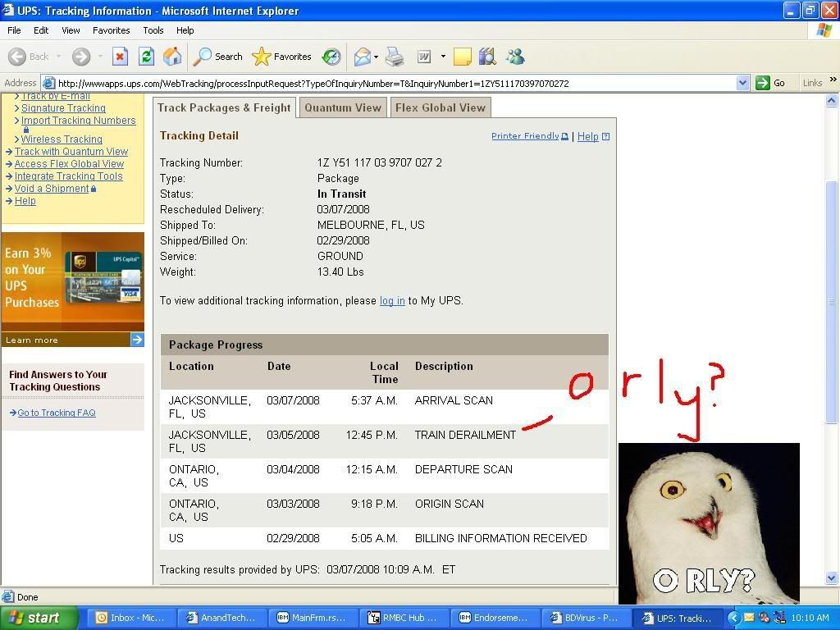
Task: Open the Mail toolbar icon
Action: [362, 57]
